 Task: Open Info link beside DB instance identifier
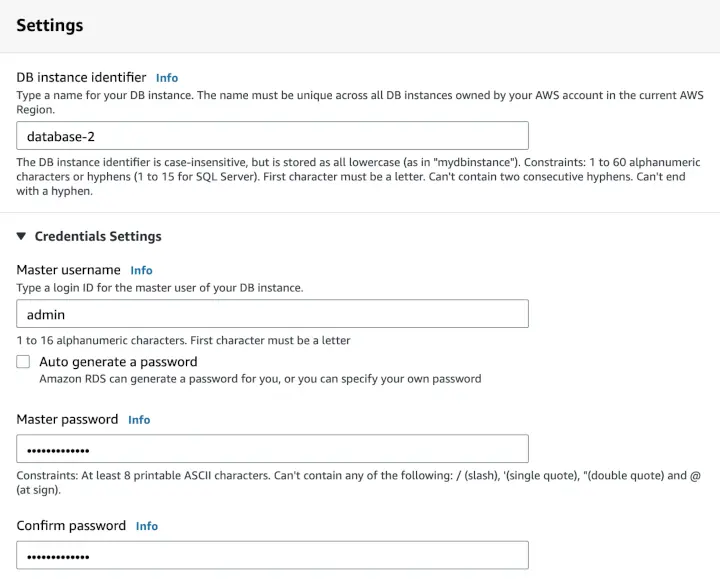pos(167,78)
